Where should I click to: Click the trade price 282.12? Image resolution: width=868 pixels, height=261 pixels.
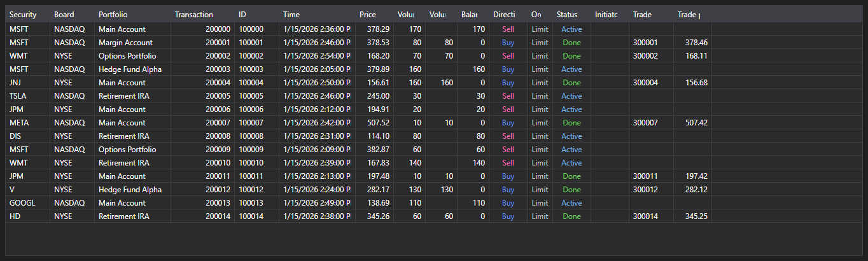[692, 190]
